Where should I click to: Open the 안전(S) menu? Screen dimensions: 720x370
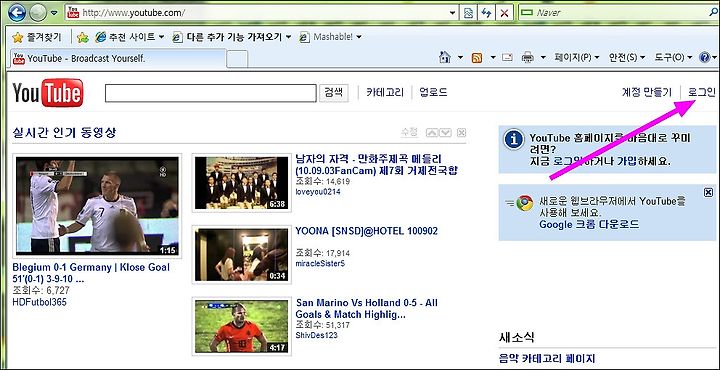(x=627, y=57)
